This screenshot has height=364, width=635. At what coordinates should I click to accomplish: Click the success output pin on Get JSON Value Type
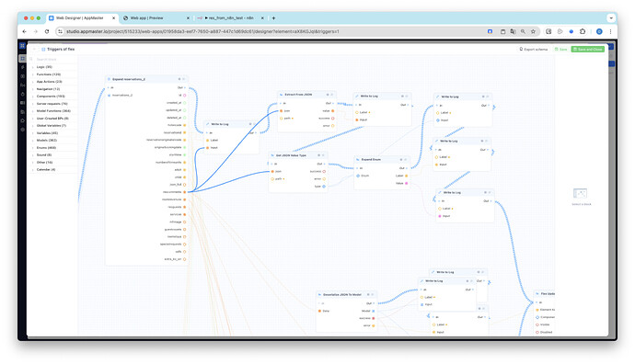tap(324, 172)
